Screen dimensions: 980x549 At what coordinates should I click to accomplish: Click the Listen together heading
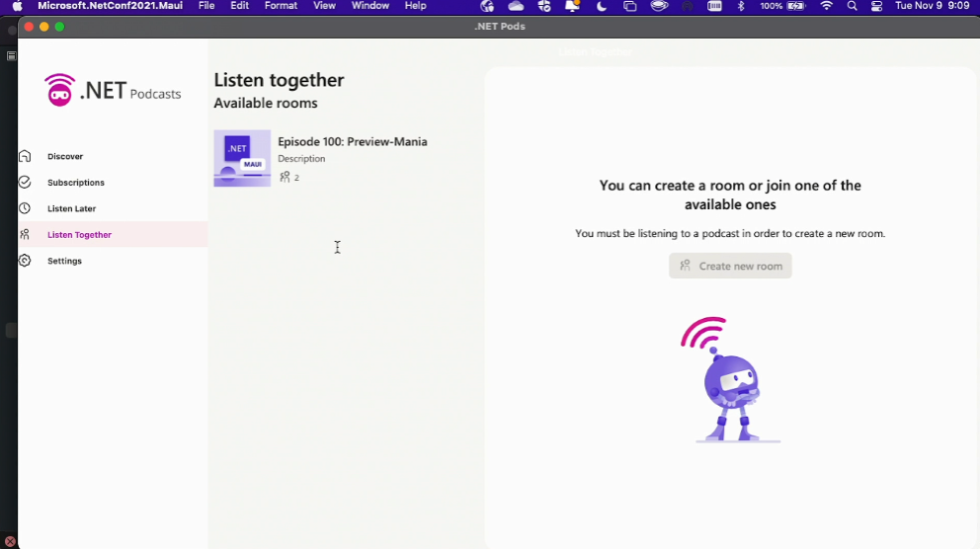279,80
